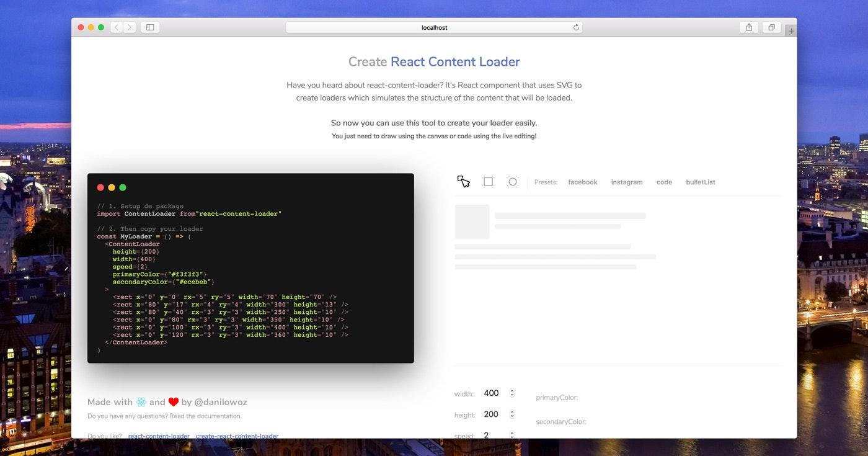Viewport: 868px width, 456px height.
Task: Click the secondaryColor label
Action: 561,422
